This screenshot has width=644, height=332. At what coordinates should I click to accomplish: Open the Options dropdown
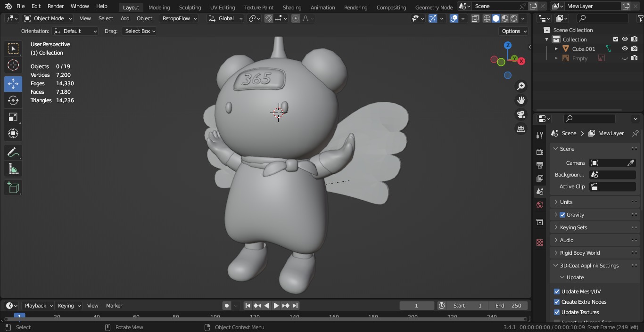point(514,31)
